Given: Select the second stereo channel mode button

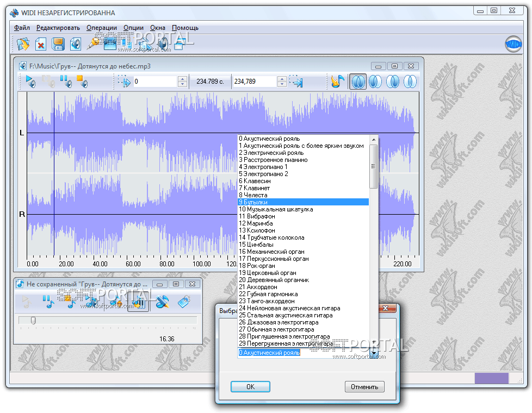Looking at the screenshot, I should click(375, 82).
